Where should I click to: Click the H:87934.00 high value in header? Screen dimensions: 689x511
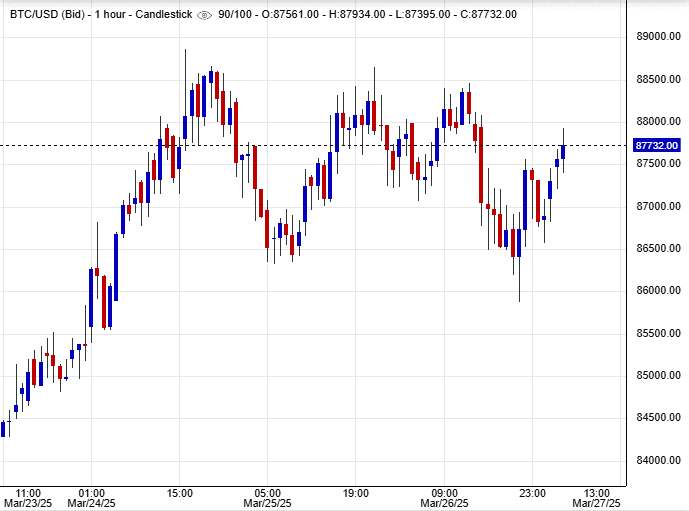(x=357, y=14)
